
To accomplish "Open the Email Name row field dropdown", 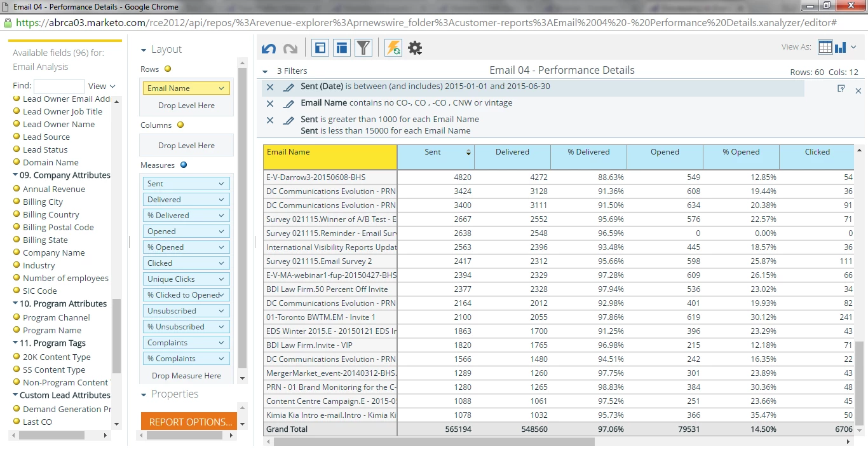I will (221, 88).
